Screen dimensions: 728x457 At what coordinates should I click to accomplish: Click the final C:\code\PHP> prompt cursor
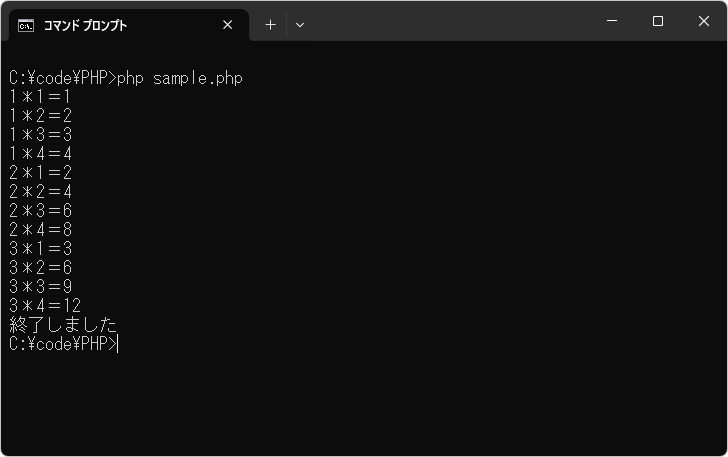tap(116, 344)
